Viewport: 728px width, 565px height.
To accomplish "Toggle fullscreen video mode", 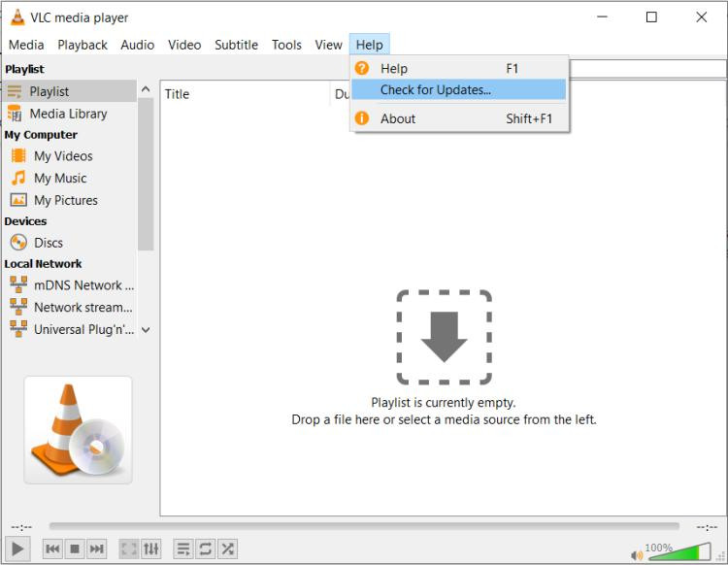I will (x=128, y=548).
